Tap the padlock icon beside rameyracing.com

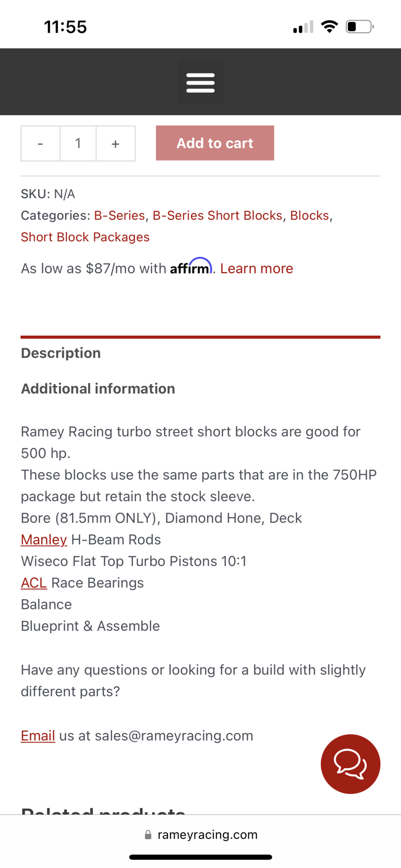tap(148, 834)
